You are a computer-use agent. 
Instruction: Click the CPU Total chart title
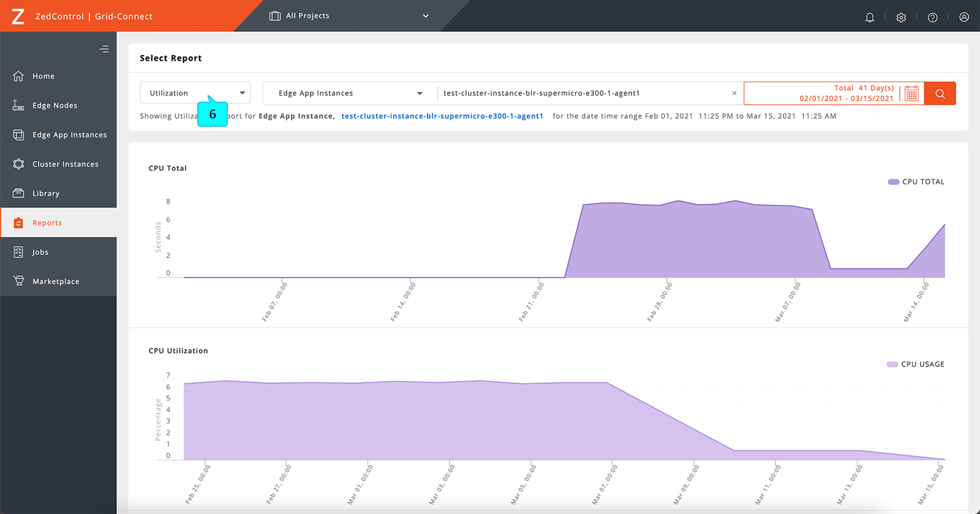click(168, 168)
